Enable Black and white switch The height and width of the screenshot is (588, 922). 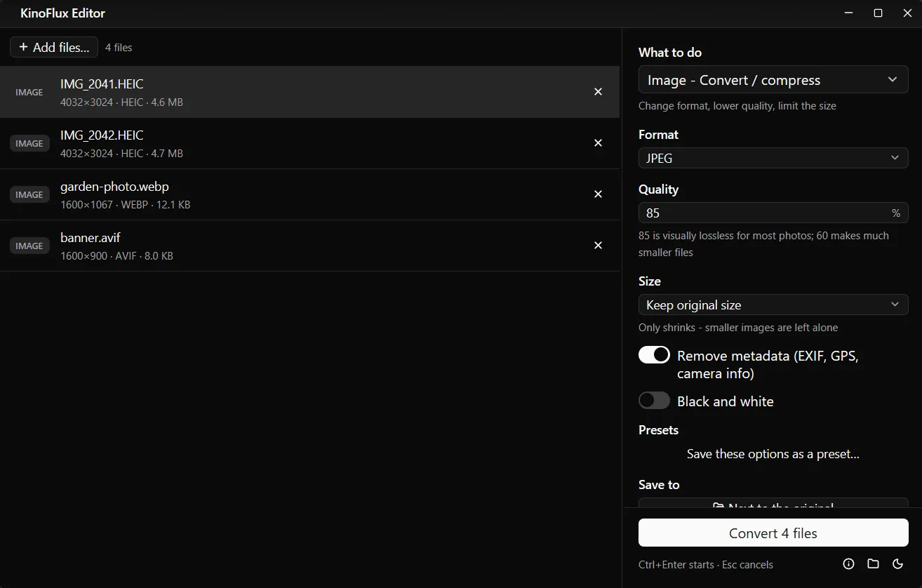tap(654, 401)
